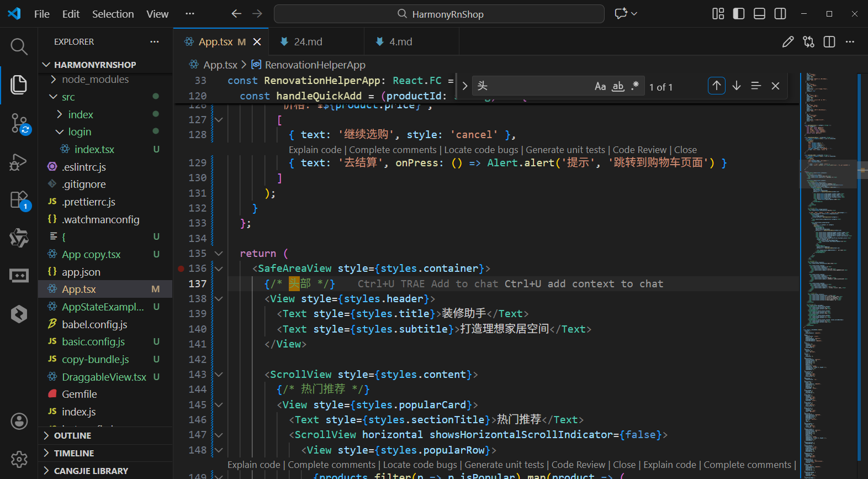Open Explorer Views and More Actions
Screen dimensions: 868x479
point(155,42)
